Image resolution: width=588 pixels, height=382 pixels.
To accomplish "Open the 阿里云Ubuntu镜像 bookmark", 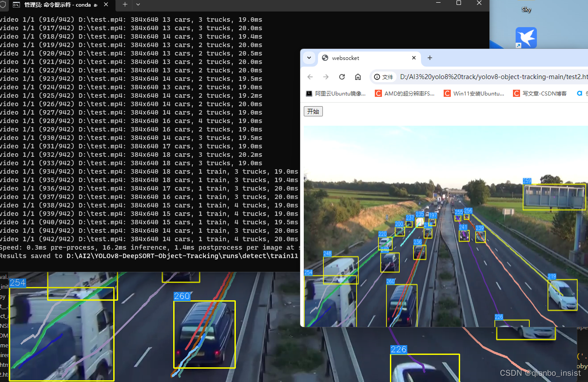I will tap(336, 93).
